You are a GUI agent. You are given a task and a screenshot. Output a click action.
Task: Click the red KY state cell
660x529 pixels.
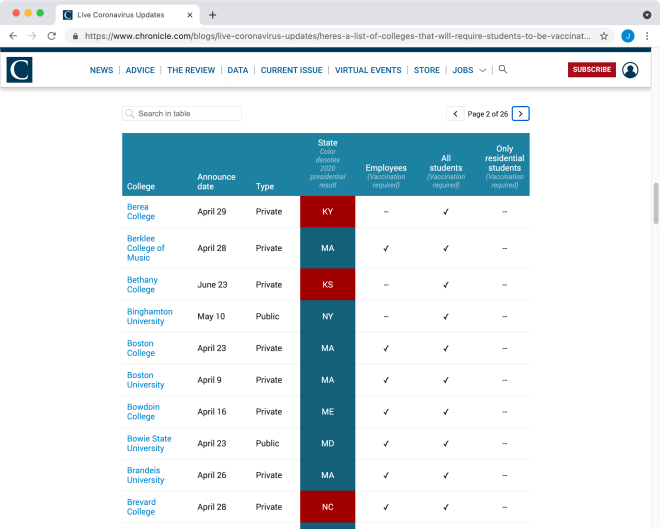(327, 212)
